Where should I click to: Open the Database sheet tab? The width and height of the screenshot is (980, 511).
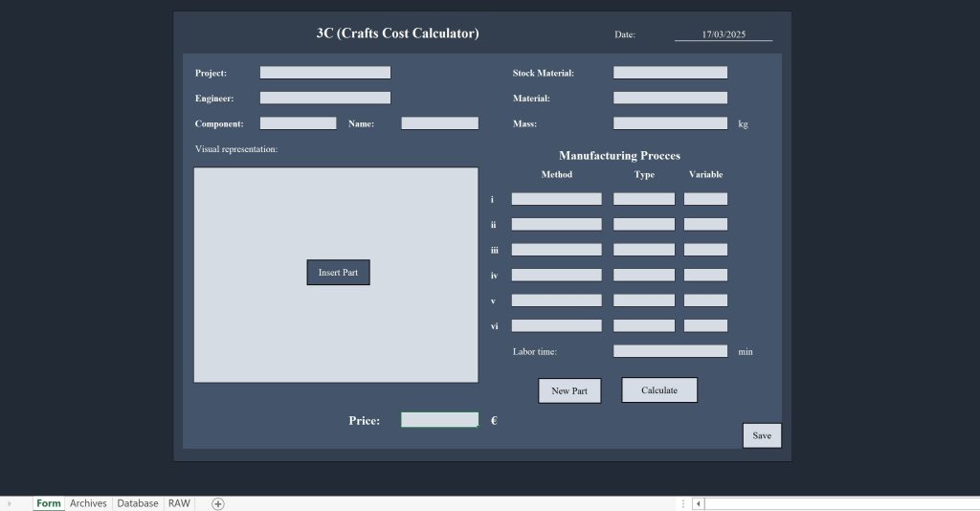pos(138,503)
